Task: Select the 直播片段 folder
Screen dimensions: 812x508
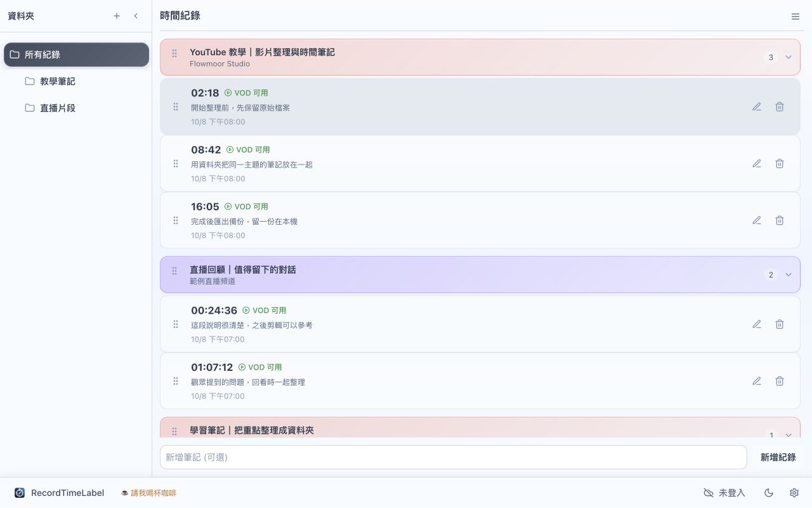Action: 76,108
